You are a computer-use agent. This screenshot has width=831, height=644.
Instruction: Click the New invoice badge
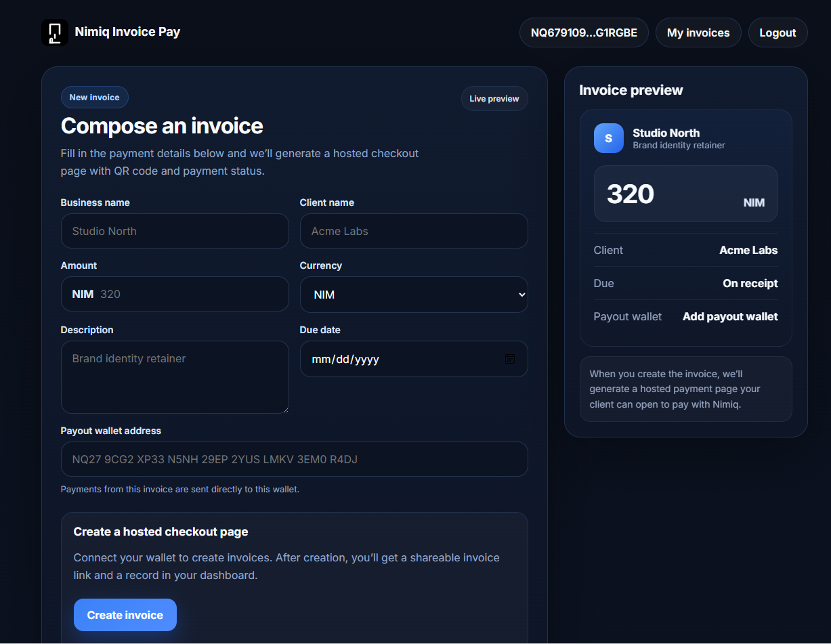[94, 98]
